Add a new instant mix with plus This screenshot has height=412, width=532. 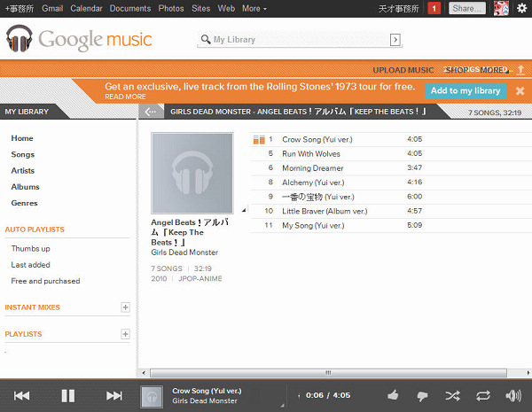(x=126, y=307)
